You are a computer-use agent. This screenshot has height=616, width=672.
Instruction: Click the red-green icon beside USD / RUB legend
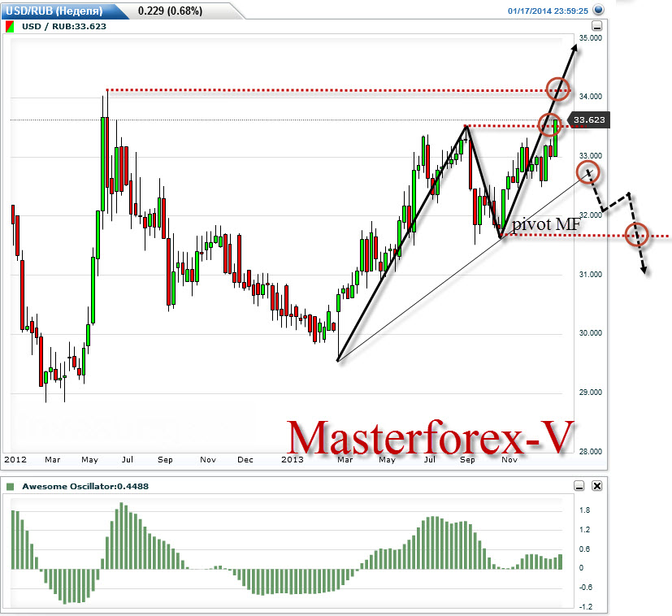coord(10,27)
